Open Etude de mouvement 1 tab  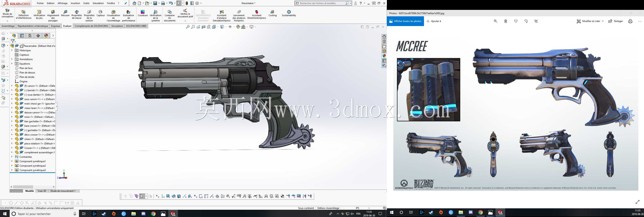click(x=63, y=191)
